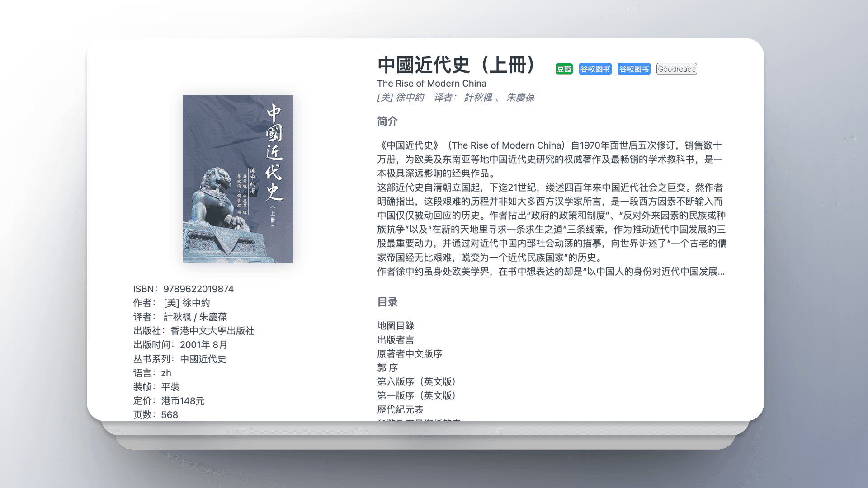This screenshot has width=868, height=488.
Task: Click the 译者： 計秋楓 / 朱慶葆 metadata line
Action: click(x=180, y=317)
